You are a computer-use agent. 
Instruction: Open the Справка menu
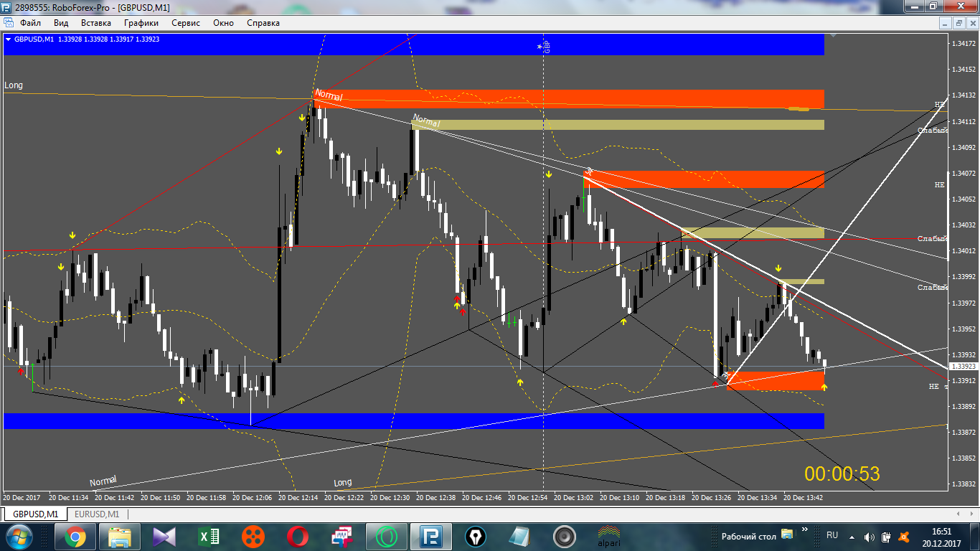tap(263, 23)
